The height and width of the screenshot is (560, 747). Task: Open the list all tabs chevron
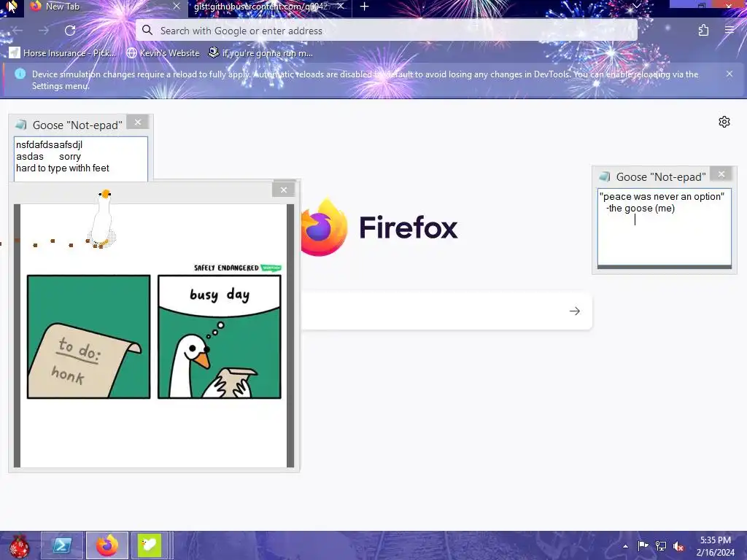tap(636, 6)
